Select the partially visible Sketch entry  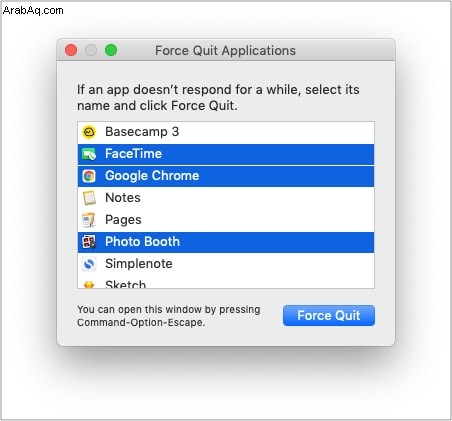[226, 283]
